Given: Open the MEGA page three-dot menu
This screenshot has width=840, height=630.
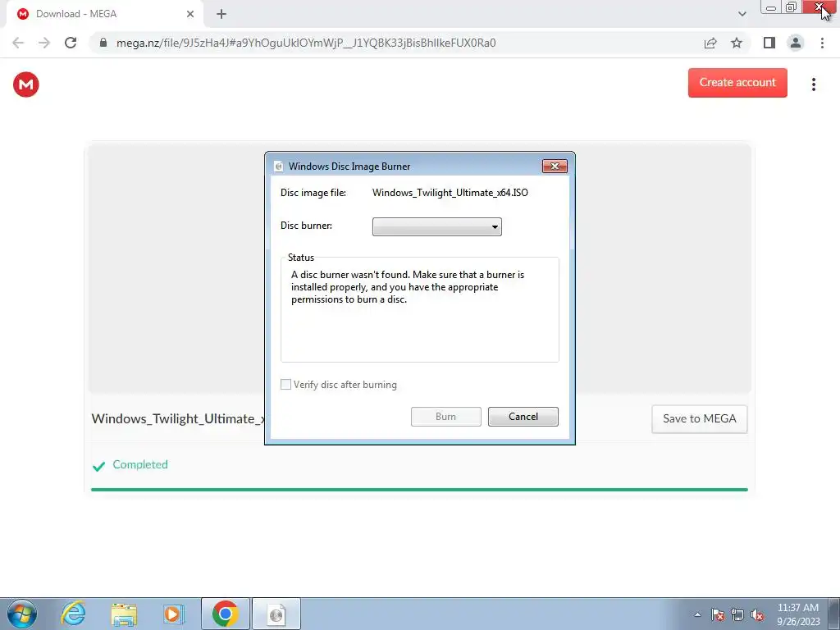Looking at the screenshot, I should (x=813, y=84).
